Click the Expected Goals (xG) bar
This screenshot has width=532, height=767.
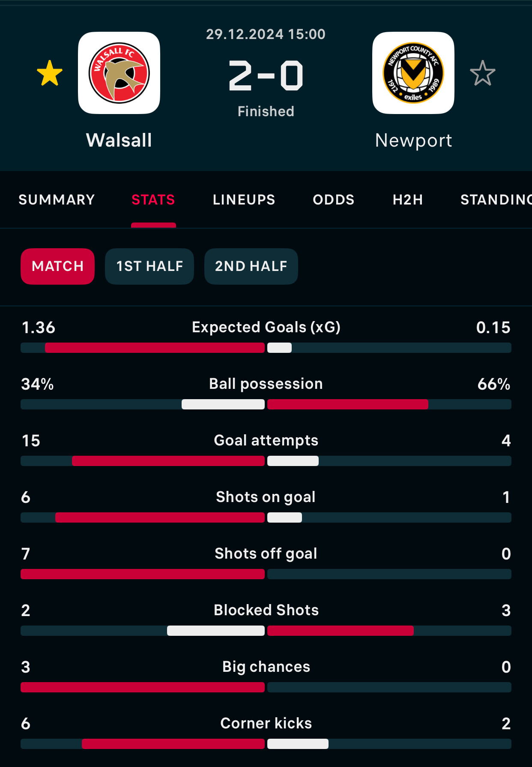(x=266, y=348)
